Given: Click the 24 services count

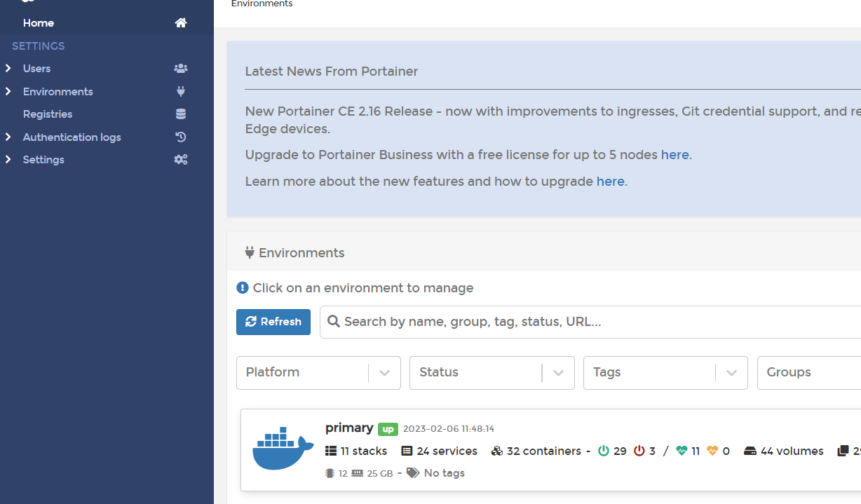Looking at the screenshot, I should tap(447, 451).
